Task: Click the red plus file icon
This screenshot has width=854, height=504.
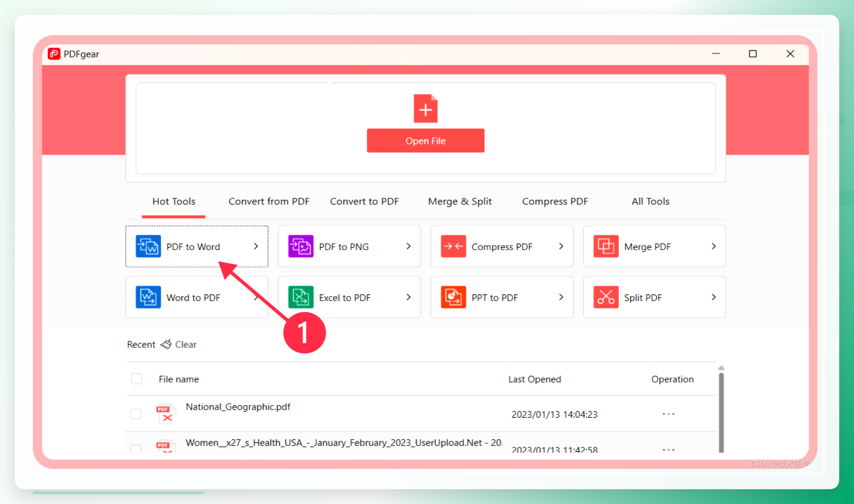Action: (426, 108)
